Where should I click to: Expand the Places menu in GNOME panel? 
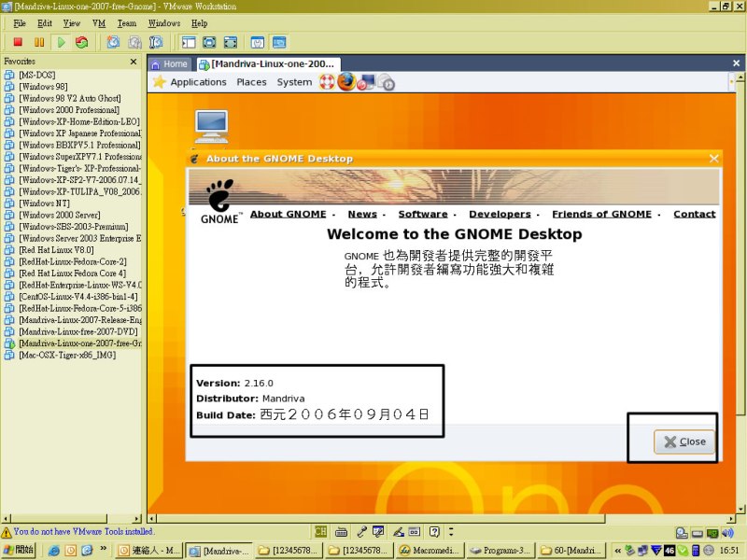tap(251, 82)
